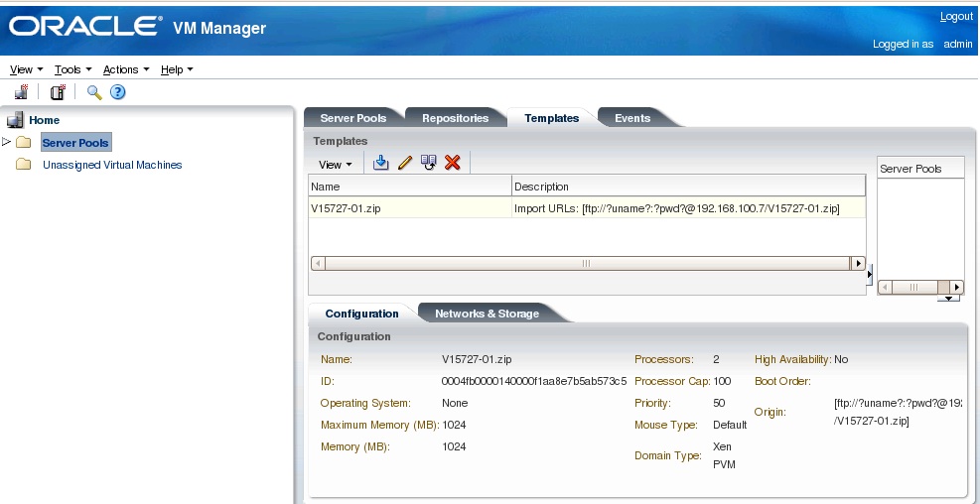Click the admin username in header
This screenshot has height=504, width=980.
click(958, 44)
